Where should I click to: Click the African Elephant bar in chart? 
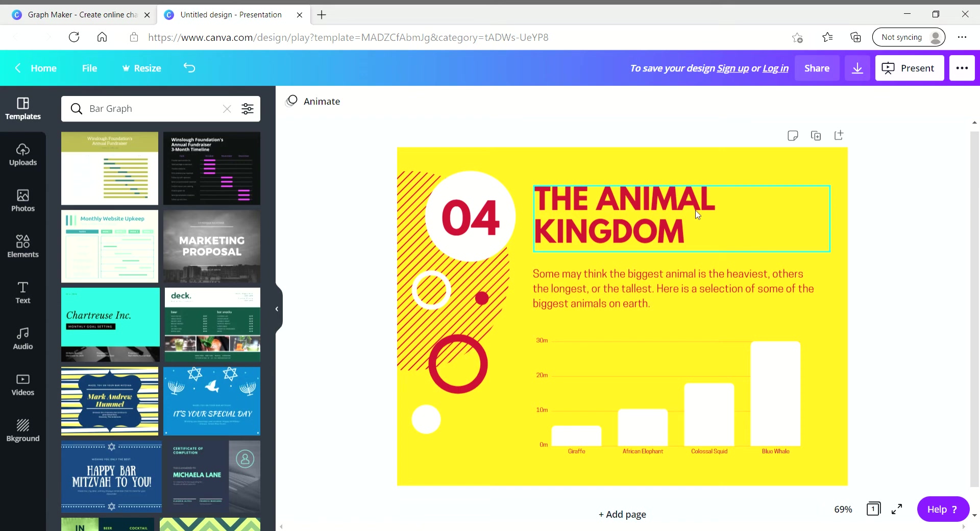click(x=643, y=427)
